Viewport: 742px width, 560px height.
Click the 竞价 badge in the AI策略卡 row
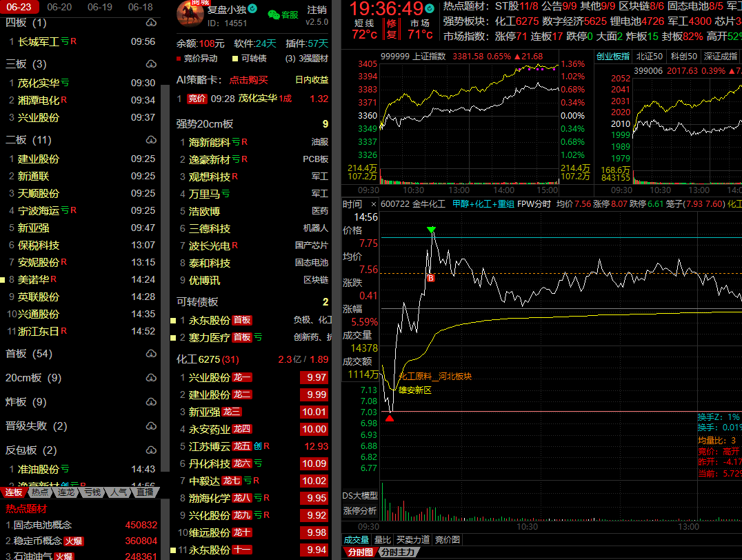(x=197, y=99)
